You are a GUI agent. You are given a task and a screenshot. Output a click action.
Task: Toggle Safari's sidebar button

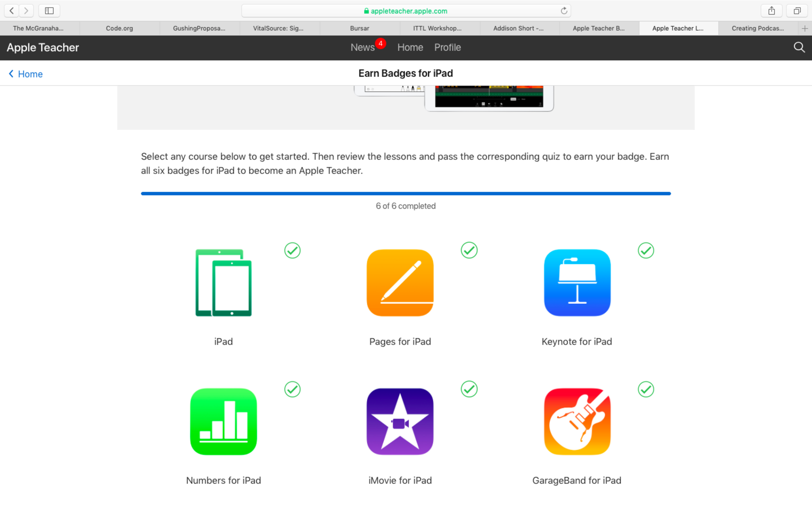pos(49,11)
